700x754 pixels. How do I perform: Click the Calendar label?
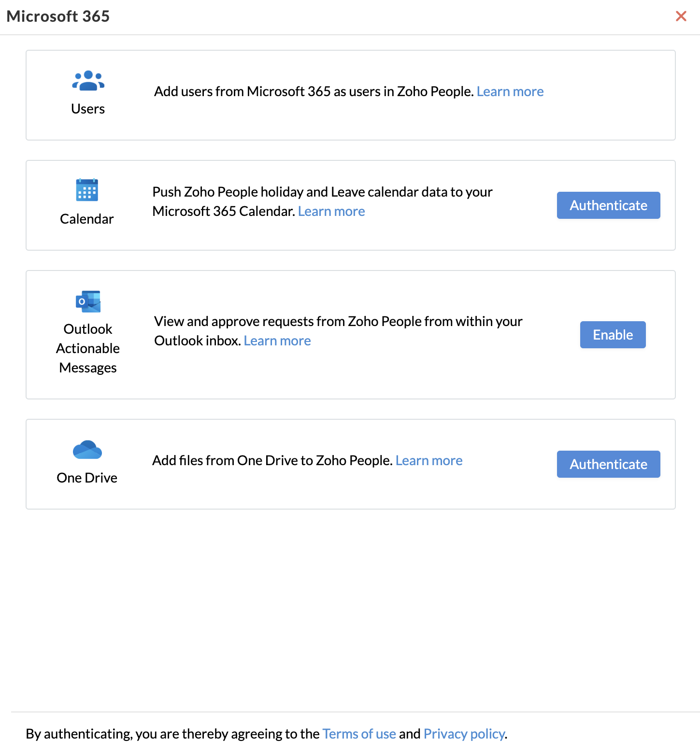(87, 219)
